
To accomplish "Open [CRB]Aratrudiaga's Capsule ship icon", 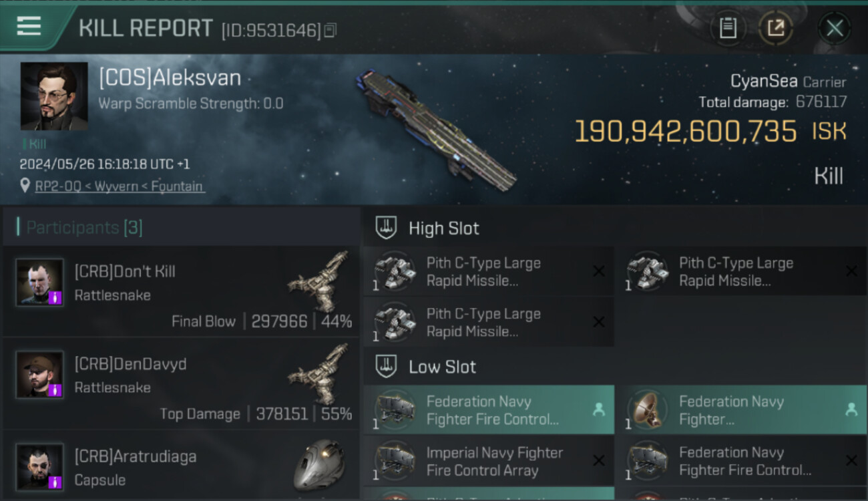I will point(320,464).
